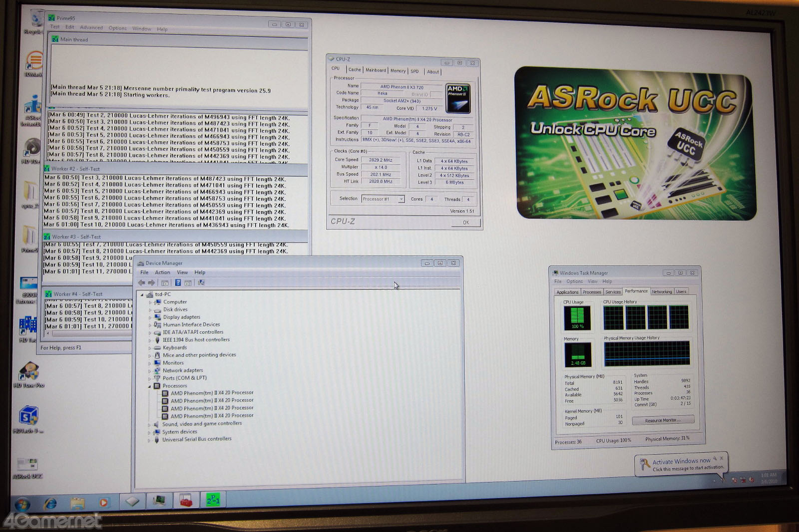
Task: Expand the Network adapters node
Action: pos(149,371)
